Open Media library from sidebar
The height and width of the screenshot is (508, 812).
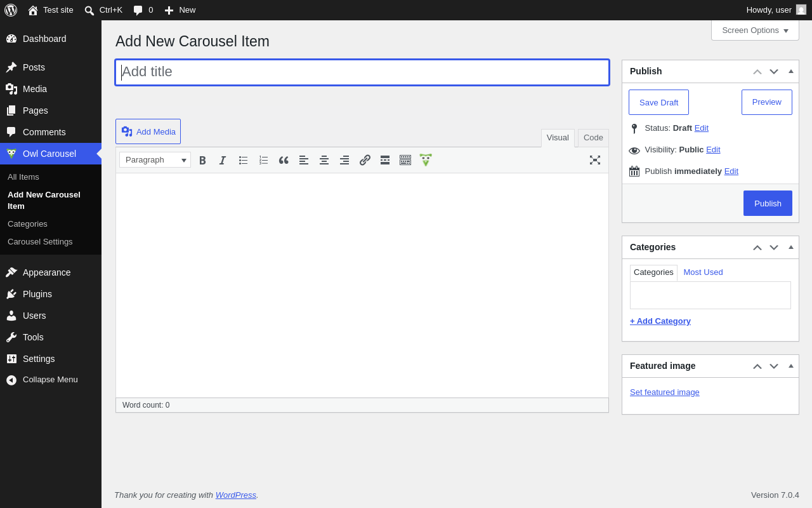[51, 89]
